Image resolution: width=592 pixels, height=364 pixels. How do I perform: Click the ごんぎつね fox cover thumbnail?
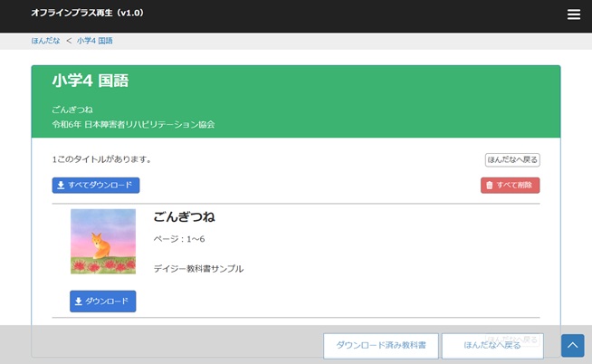pos(103,242)
